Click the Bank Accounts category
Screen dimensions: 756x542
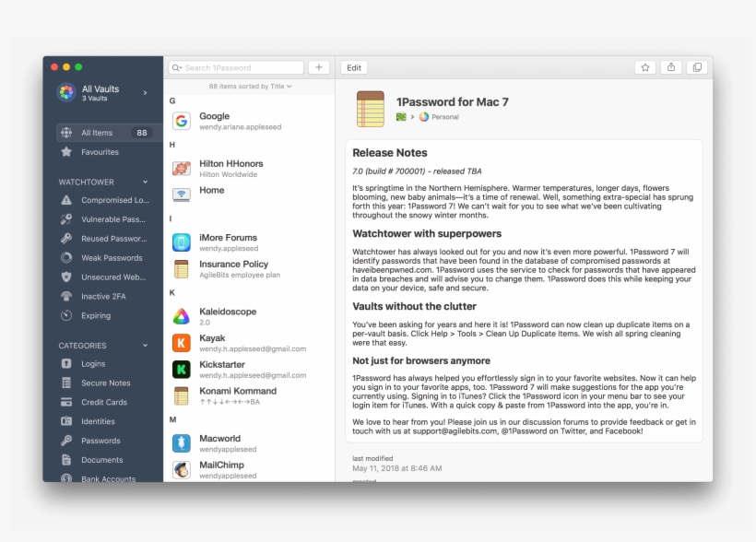[108, 478]
